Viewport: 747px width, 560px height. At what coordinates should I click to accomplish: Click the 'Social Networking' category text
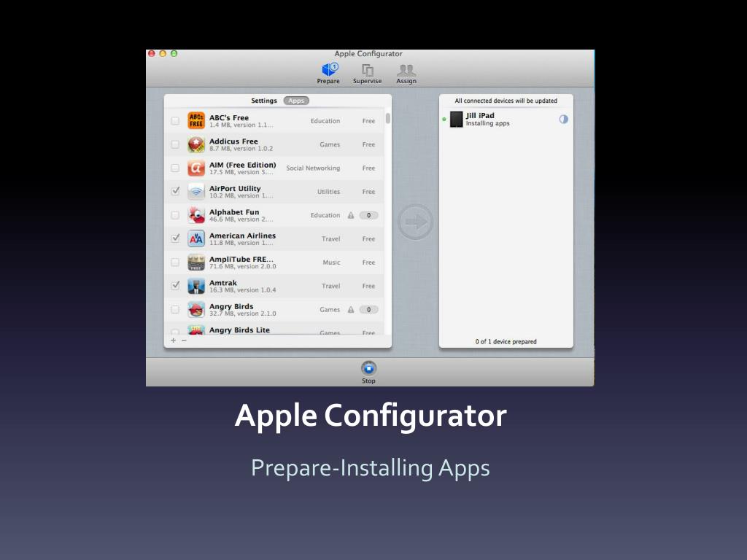pyautogui.click(x=313, y=168)
